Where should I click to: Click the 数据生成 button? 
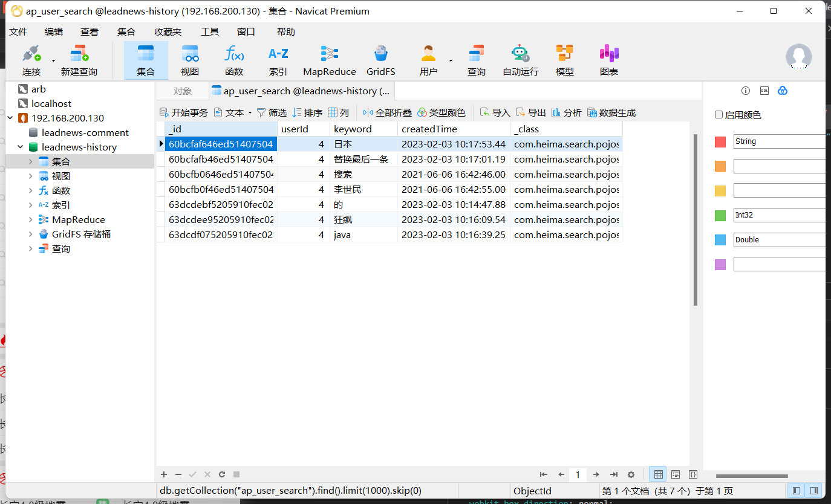coord(611,112)
